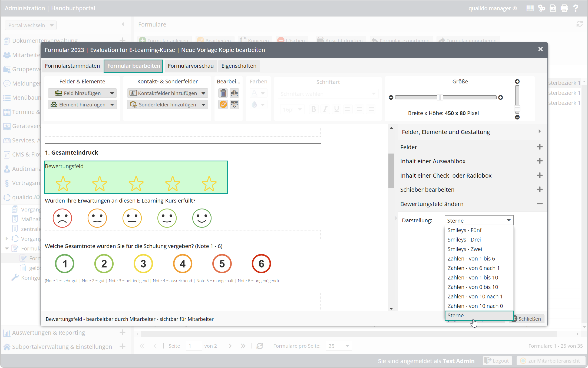Click the plus icon above height slider
This screenshot has width=588, height=368.
(x=517, y=82)
